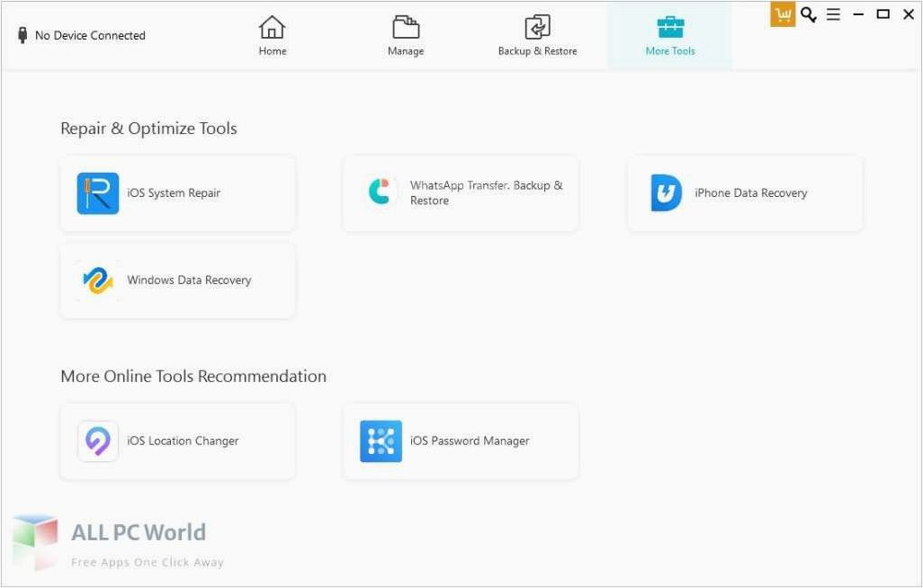Screen dimensions: 923x588
Task: Open iOS Location Changer label
Action: point(183,441)
